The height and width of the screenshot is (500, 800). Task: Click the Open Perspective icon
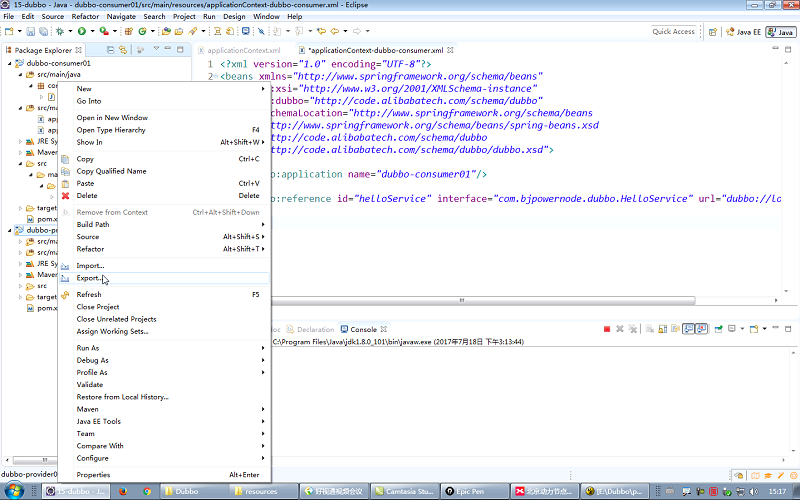coord(712,32)
